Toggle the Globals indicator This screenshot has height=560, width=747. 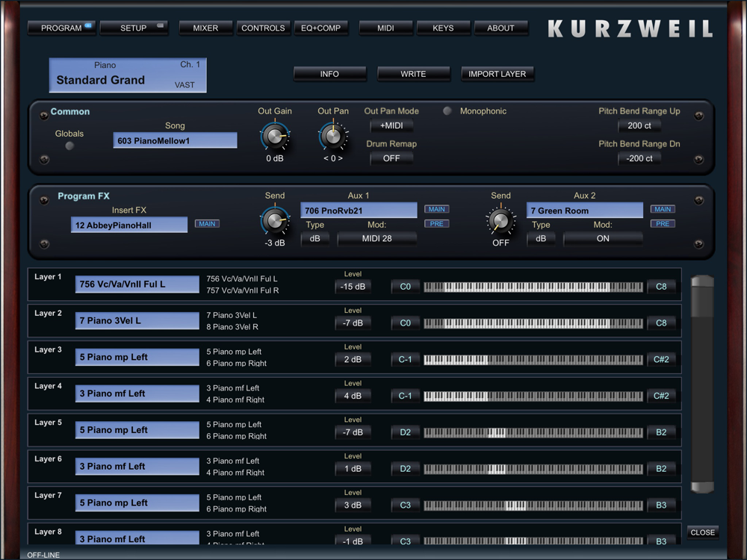(69, 146)
